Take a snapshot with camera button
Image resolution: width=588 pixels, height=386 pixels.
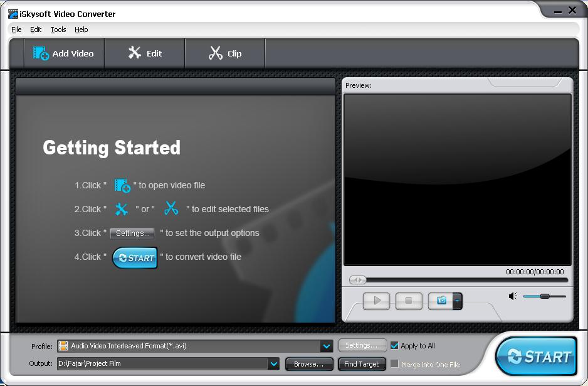441,301
